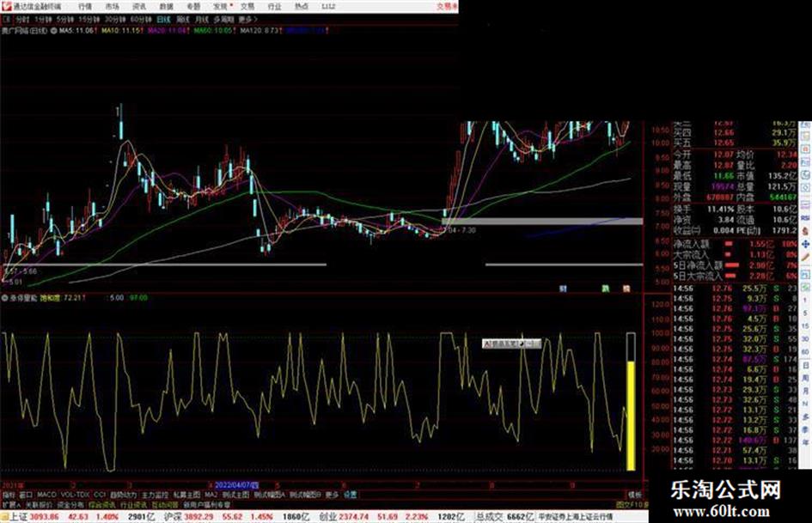Select the MA2 indicator tab

point(211,495)
